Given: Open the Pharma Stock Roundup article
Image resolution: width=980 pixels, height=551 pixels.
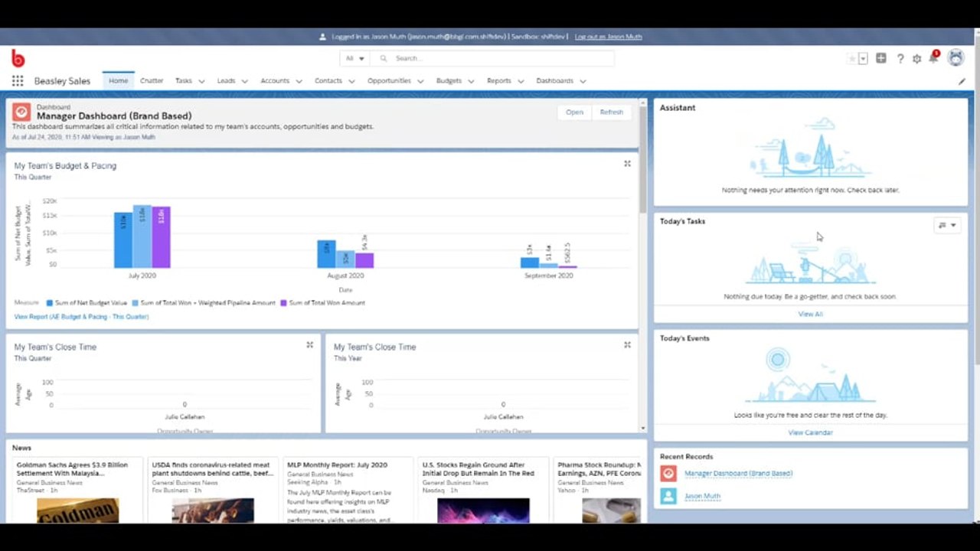Looking at the screenshot, I should tap(599, 469).
